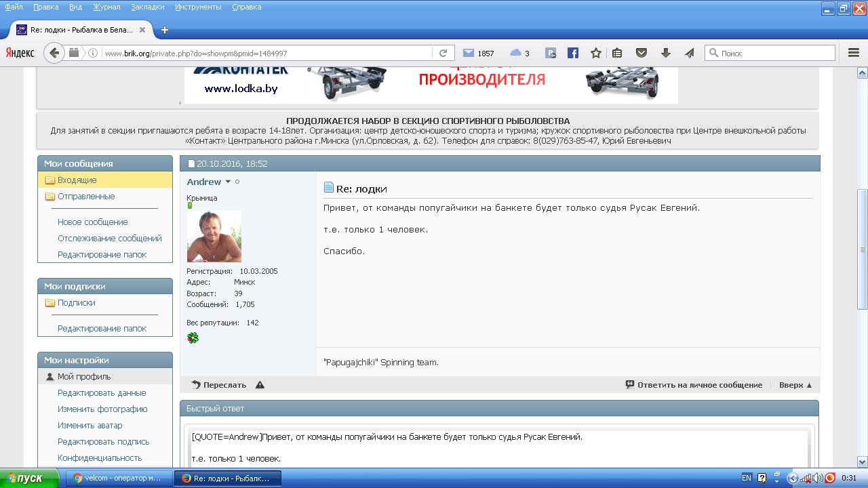
Task: Click the Windows пуск start button
Action: point(24,478)
